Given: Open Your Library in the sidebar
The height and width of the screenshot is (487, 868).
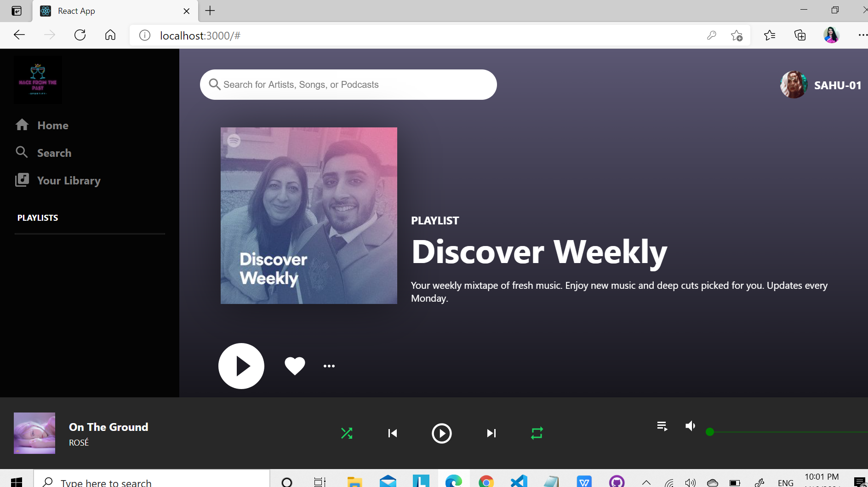Looking at the screenshot, I should click(58, 180).
